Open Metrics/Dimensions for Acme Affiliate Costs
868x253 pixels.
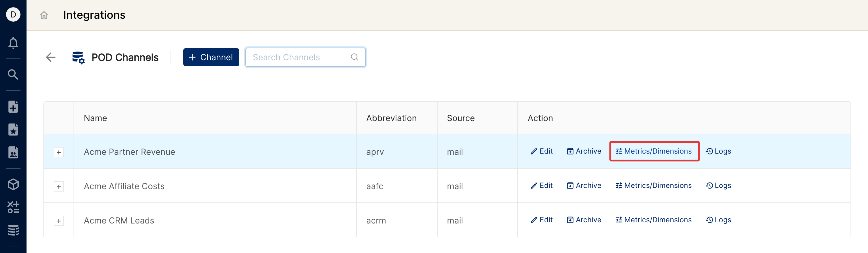[x=654, y=186]
